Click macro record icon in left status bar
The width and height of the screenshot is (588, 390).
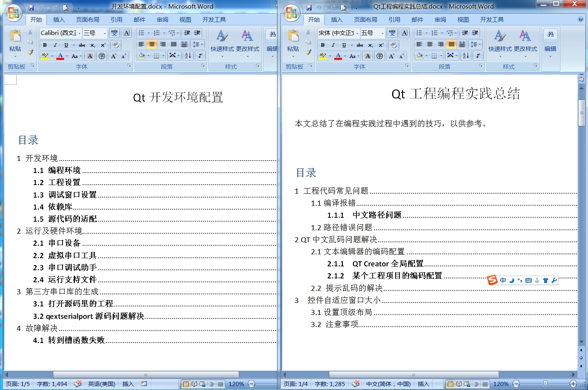(144, 384)
